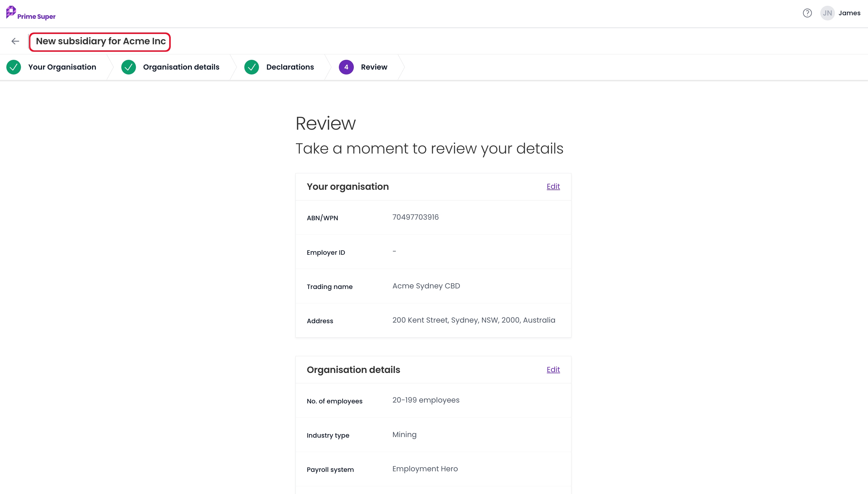868x494 pixels.
Task: Click the Prime Super logo
Action: [31, 13]
